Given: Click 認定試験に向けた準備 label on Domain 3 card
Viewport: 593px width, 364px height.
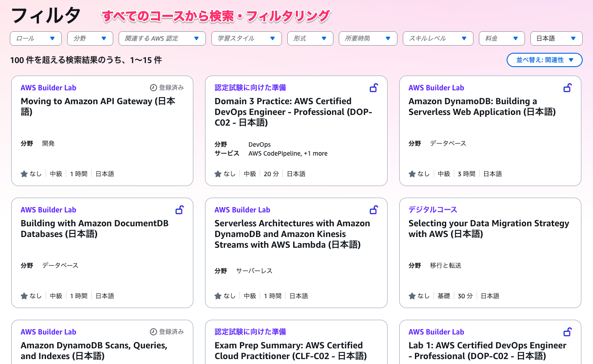Looking at the screenshot, I should coord(250,88).
